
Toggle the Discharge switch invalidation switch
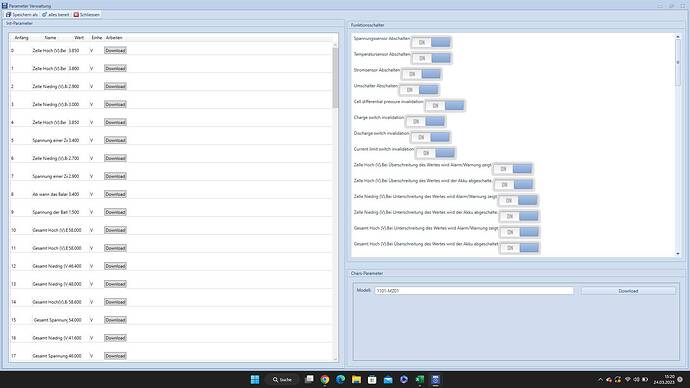click(430, 137)
